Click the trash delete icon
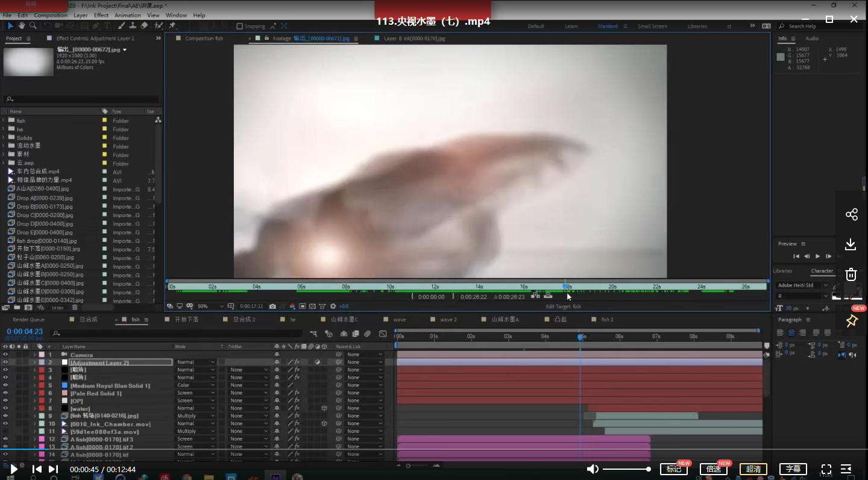Image resolution: width=868 pixels, height=480 pixels. (x=851, y=275)
